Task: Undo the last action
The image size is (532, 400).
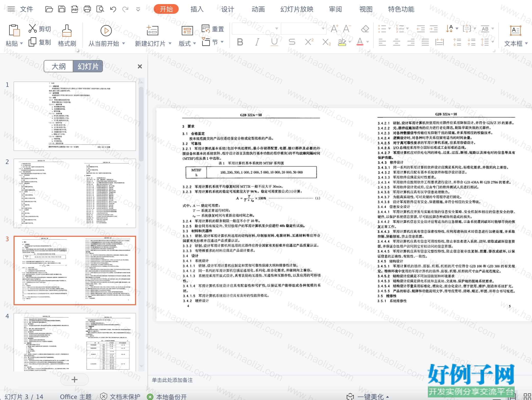Action: [113, 9]
